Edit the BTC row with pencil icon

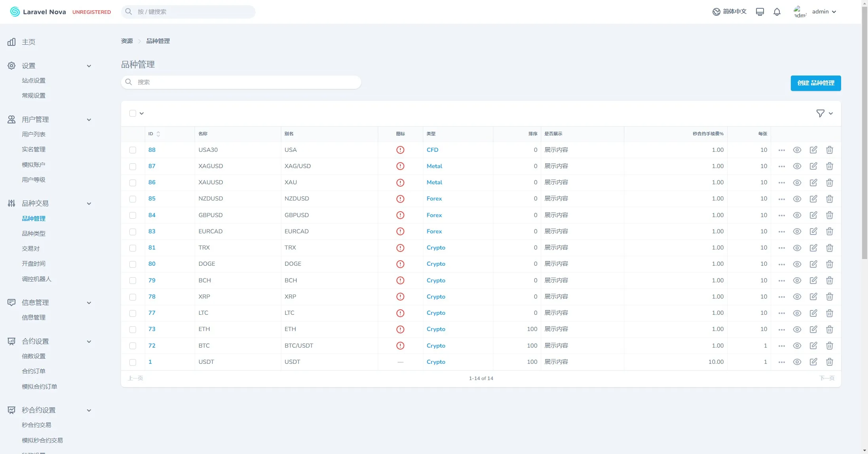pos(813,346)
